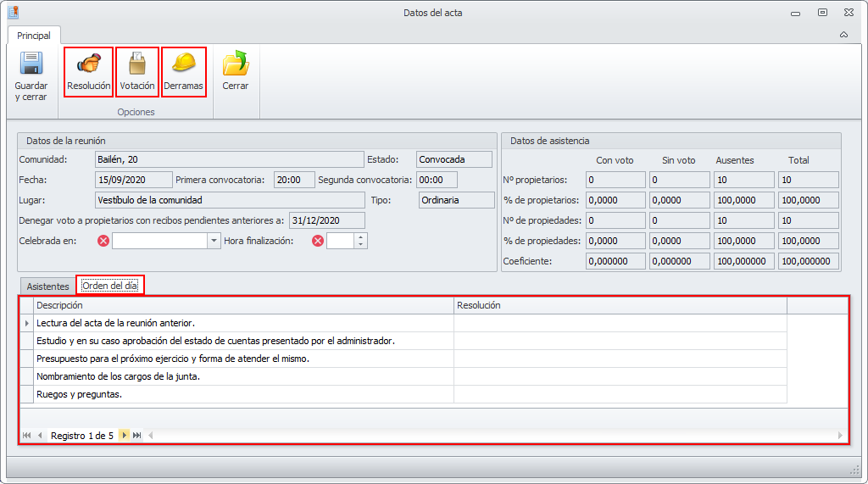
Task: Click Resolución cell of Ruegos y preguntas row
Action: pyautogui.click(x=620, y=394)
